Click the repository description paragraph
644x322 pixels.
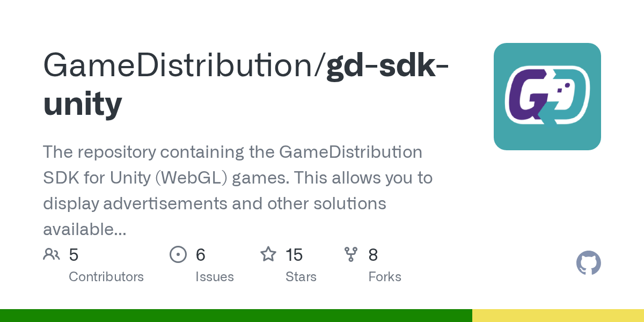pos(238,191)
